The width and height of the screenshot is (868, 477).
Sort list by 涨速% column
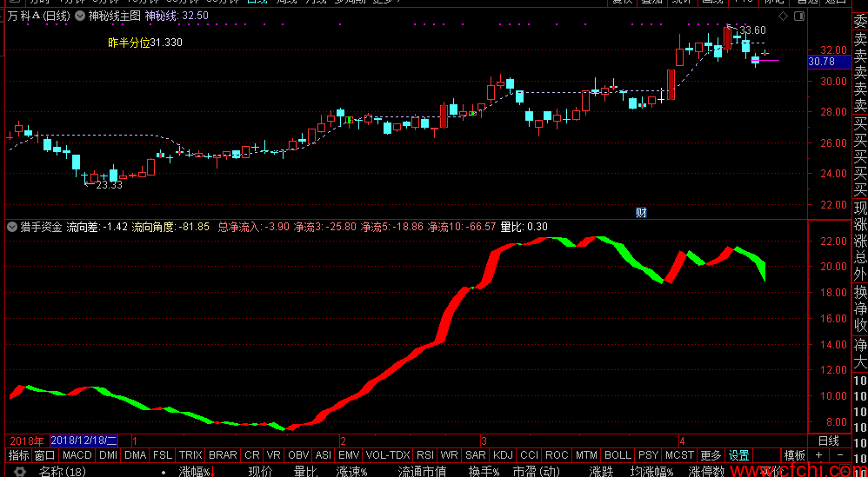352,472
